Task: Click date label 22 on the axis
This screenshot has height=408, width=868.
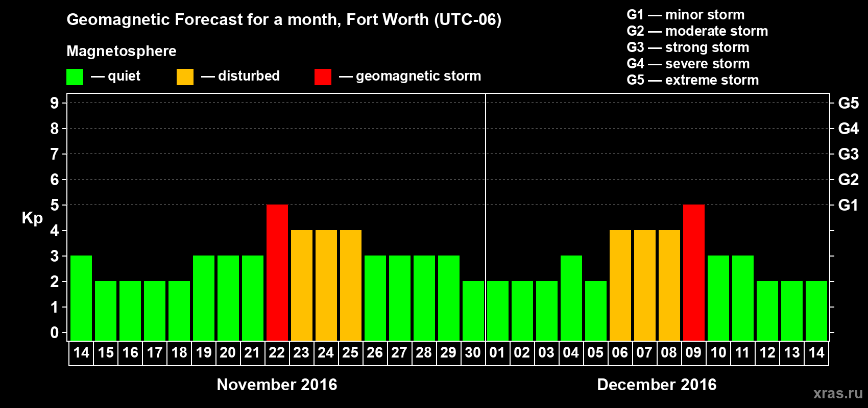Action: (x=277, y=352)
